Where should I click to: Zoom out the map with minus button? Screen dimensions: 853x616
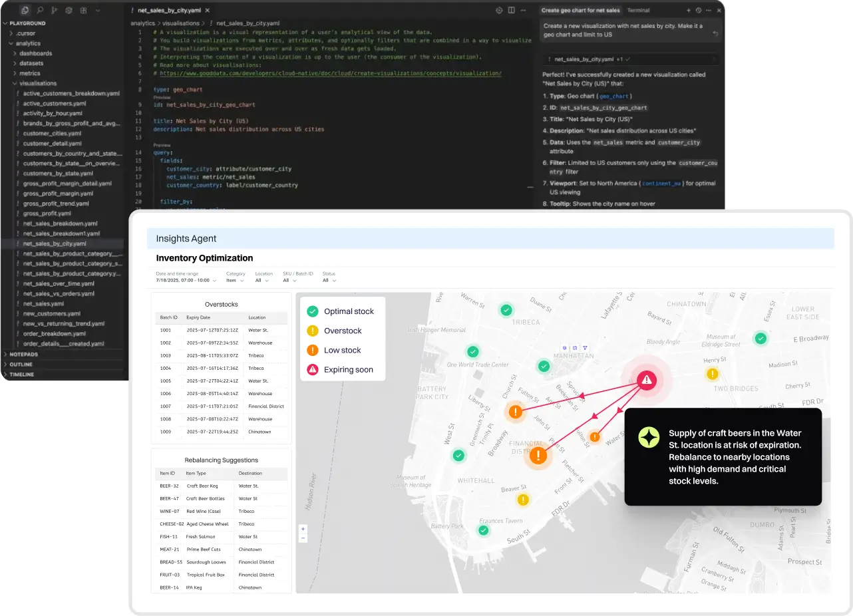(303, 538)
